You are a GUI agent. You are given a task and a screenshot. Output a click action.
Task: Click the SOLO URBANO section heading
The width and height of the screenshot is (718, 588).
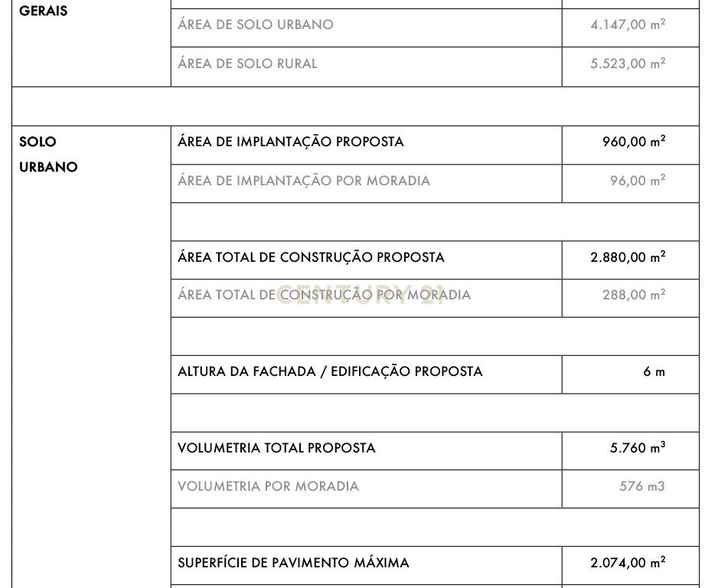click(47, 154)
